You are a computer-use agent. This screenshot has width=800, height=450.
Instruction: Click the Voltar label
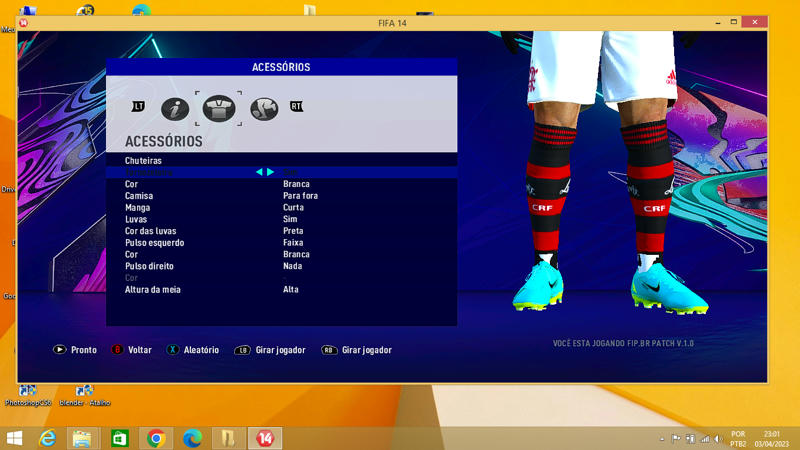click(140, 350)
